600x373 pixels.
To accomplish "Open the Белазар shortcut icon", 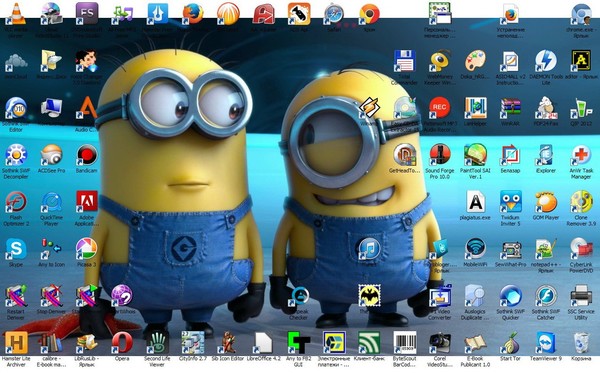I will click(x=510, y=155).
